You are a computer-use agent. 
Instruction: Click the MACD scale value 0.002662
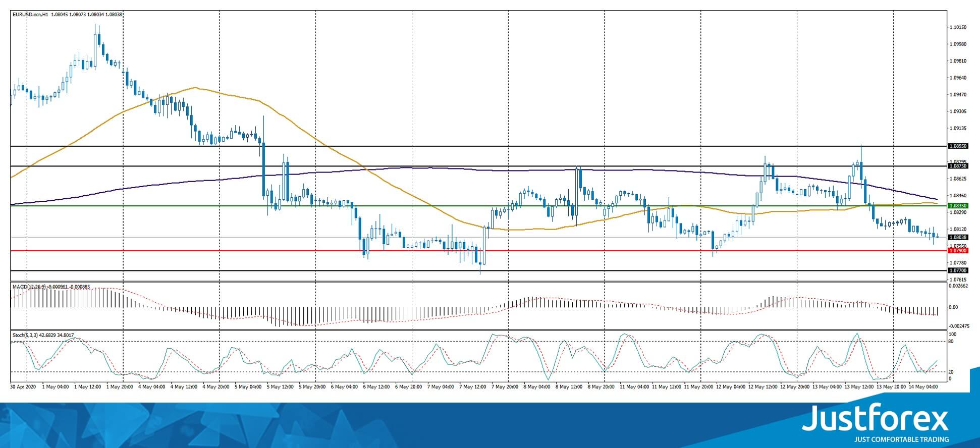pos(958,286)
